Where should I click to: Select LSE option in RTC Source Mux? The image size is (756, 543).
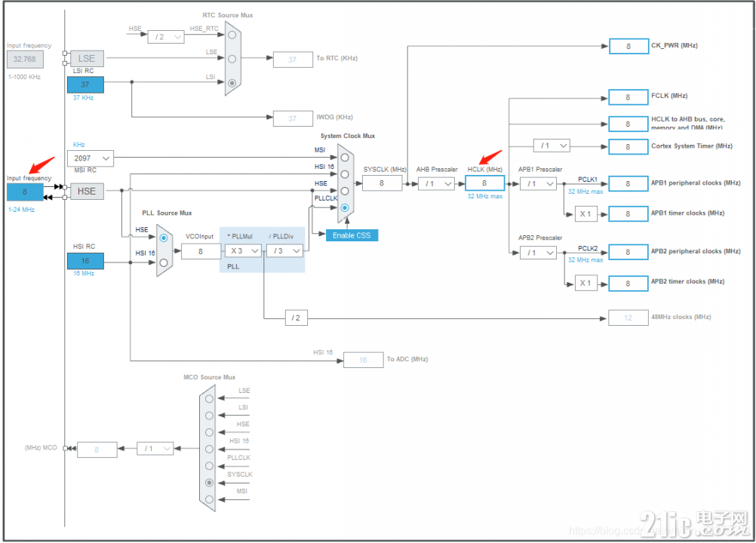point(232,59)
